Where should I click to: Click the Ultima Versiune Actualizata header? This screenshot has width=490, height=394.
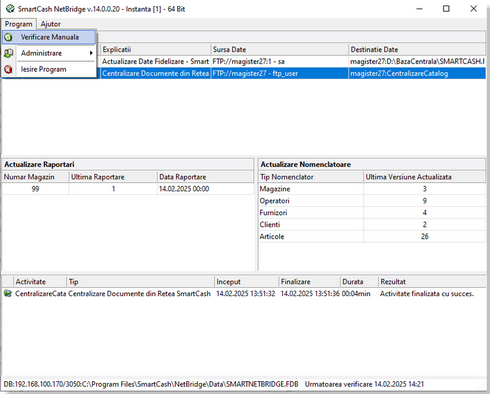(424, 177)
